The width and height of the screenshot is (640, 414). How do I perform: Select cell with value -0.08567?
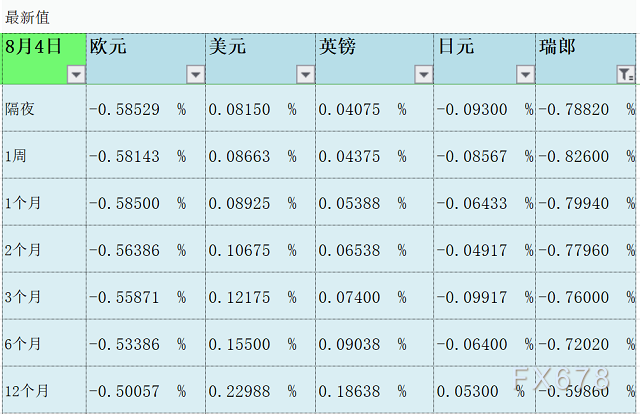tap(484, 155)
